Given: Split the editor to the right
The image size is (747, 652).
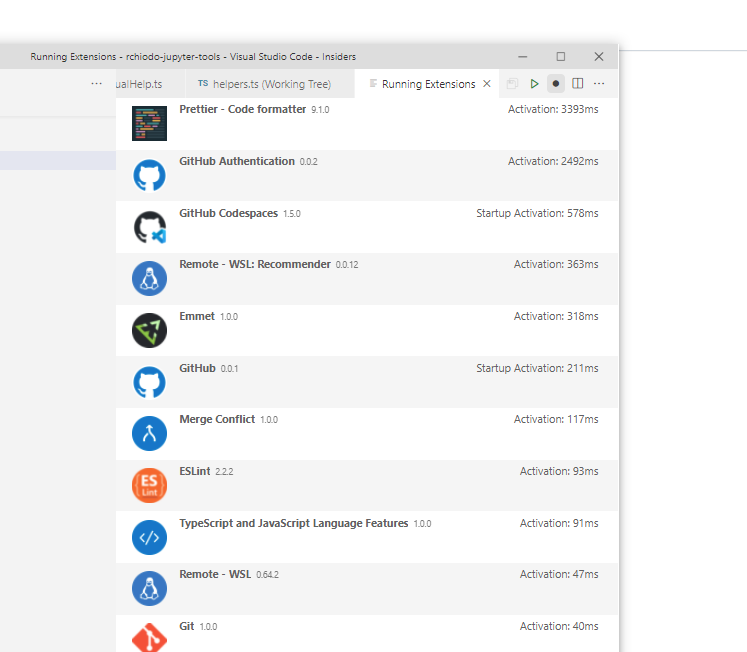Looking at the screenshot, I should (577, 84).
